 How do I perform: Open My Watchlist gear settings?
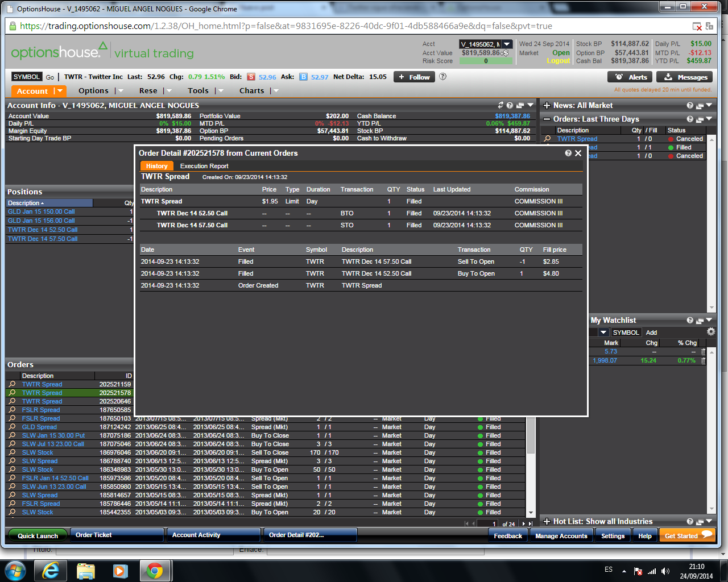click(x=710, y=332)
